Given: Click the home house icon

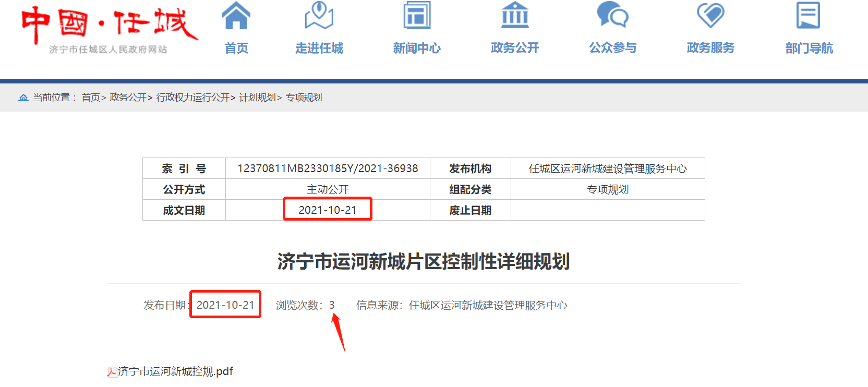Looking at the screenshot, I should coord(236,15).
